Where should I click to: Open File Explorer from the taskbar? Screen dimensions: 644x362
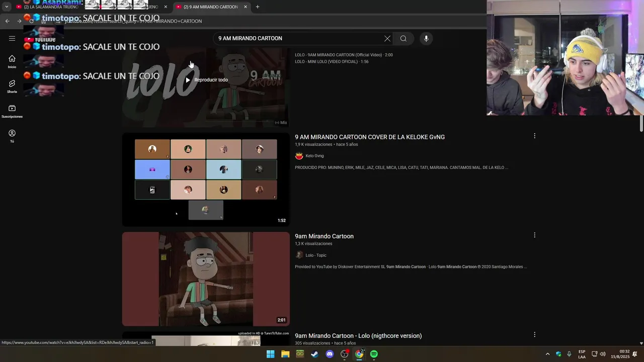(x=285, y=354)
